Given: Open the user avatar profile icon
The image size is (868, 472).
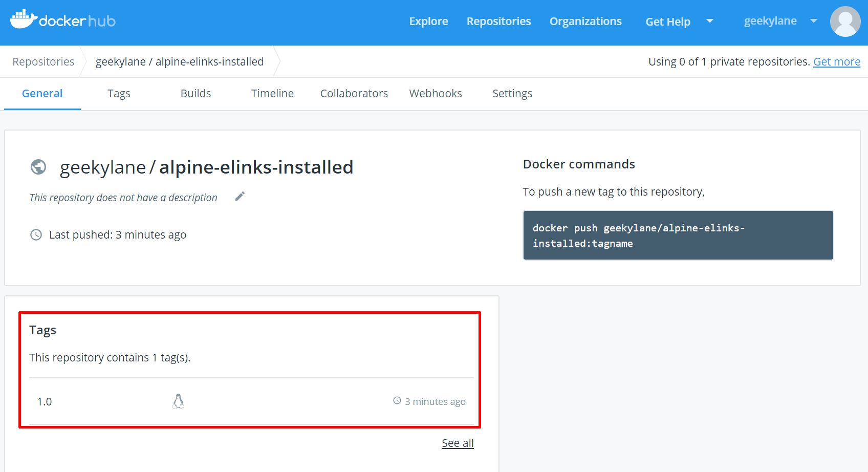Looking at the screenshot, I should coord(845,22).
